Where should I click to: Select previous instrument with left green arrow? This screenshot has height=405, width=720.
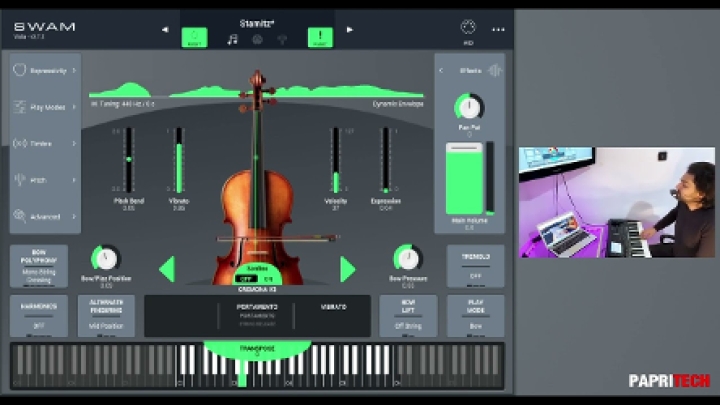167,270
